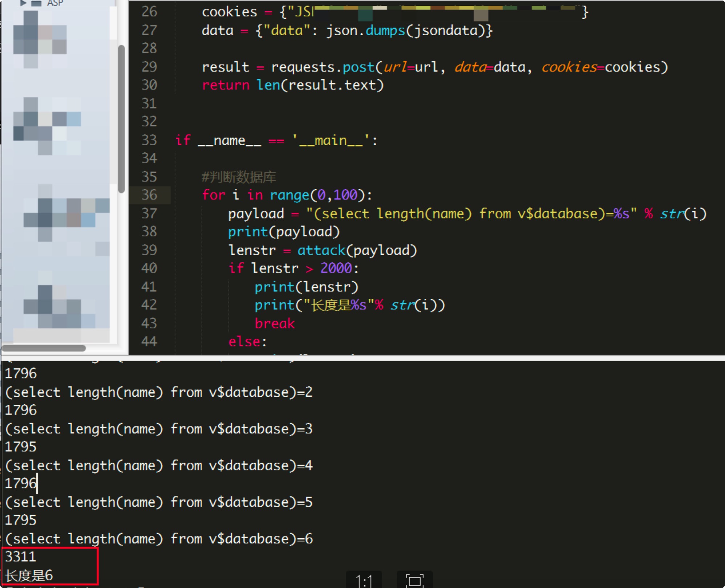Click '__main__' string on line 33
The height and width of the screenshot is (588, 725).
click(331, 140)
